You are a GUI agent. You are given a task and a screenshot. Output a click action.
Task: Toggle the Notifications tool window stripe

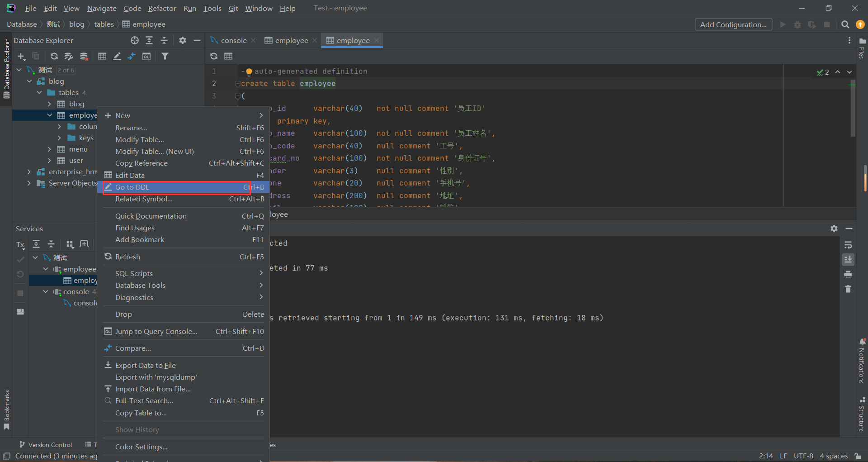(x=862, y=361)
